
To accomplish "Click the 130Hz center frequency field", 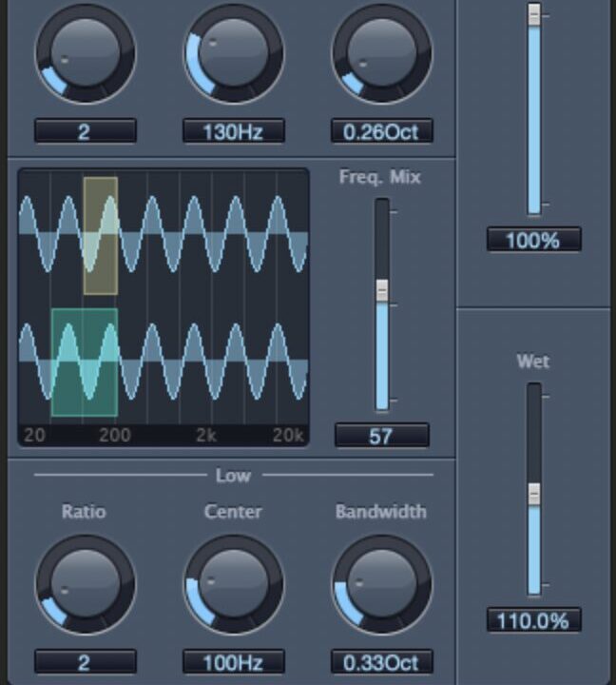I will click(x=234, y=131).
